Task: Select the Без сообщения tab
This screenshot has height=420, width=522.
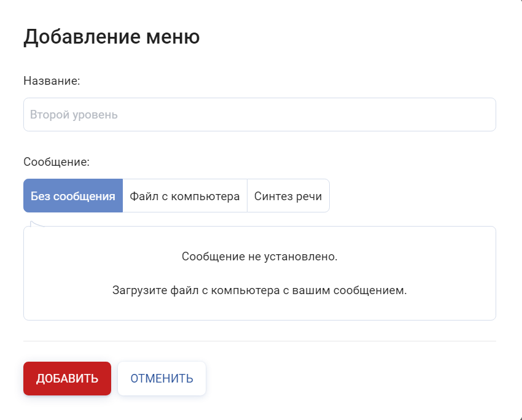Action: click(73, 196)
